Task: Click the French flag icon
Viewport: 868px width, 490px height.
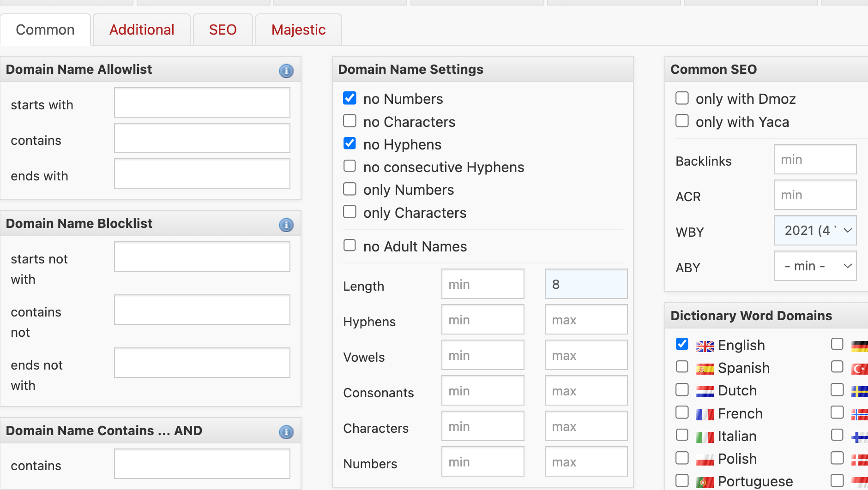Action: pyautogui.click(x=705, y=414)
